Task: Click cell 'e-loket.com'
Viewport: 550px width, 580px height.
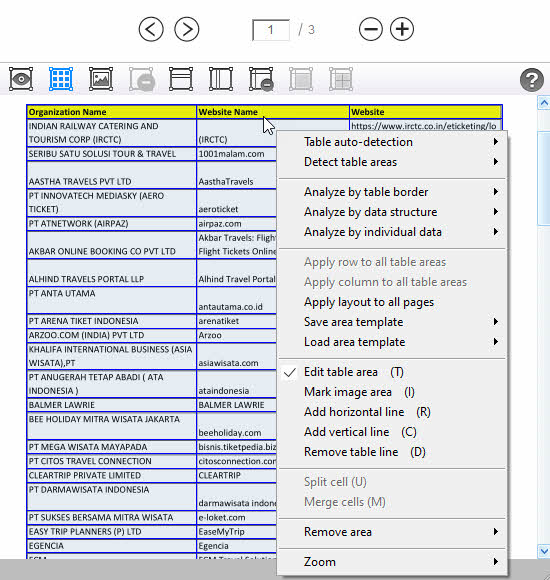Action: [x=237, y=517]
